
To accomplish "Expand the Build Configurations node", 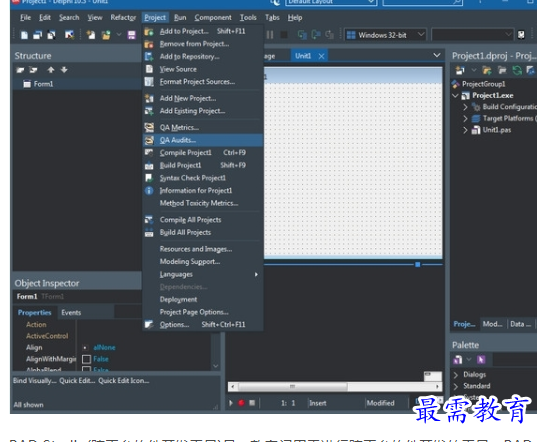I will tap(465, 107).
